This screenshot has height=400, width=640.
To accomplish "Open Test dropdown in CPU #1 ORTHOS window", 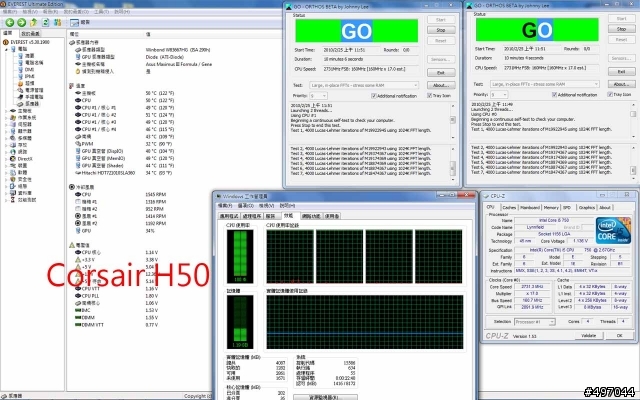I will point(364,85).
